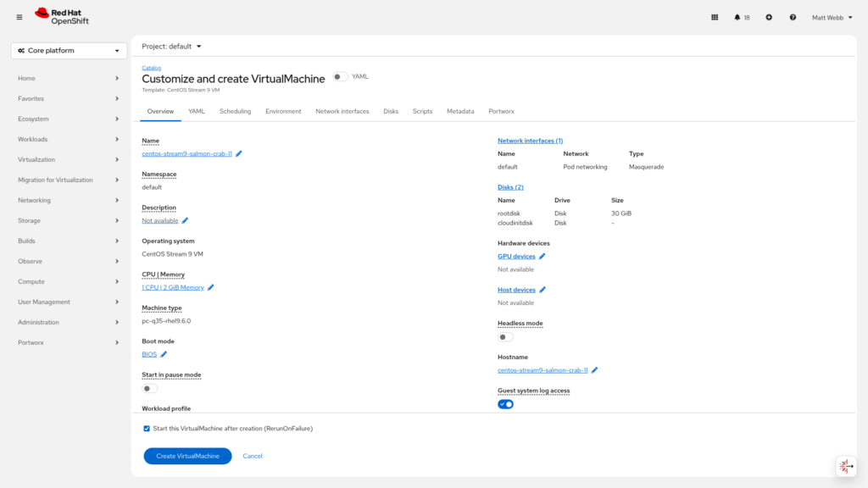Viewport: 868px width, 488px height.
Task: Edit the VirtualMachine name pencil icon
Action: [239, 153]
